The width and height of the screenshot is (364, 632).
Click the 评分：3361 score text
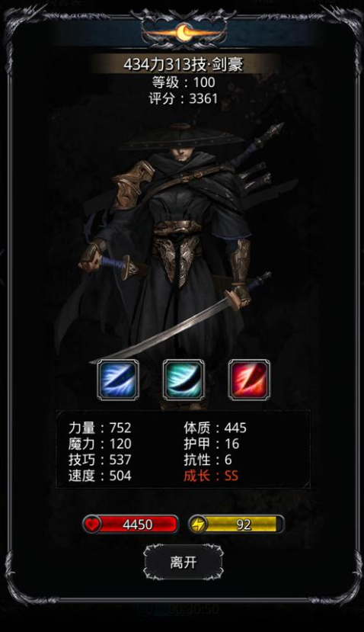point(184,99)
